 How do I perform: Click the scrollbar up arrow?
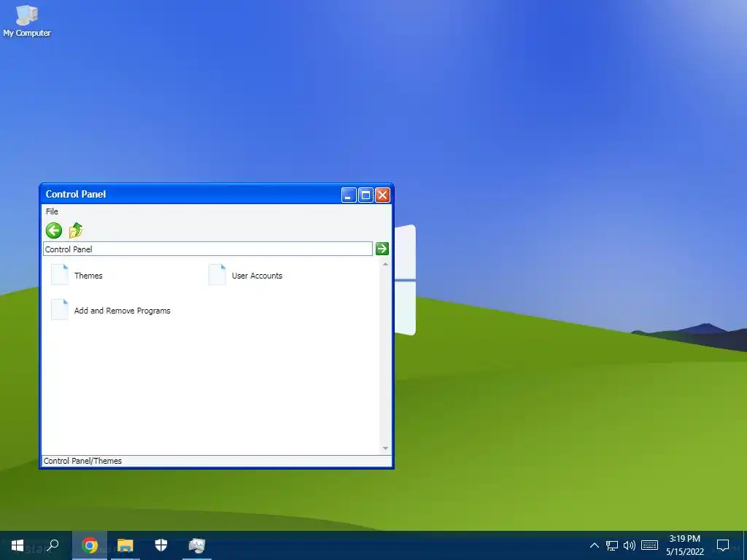pos(385,264)
